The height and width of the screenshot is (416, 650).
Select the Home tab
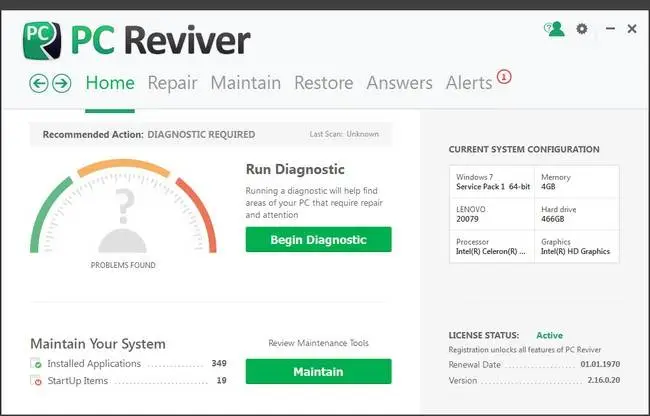tap(110, 83)
